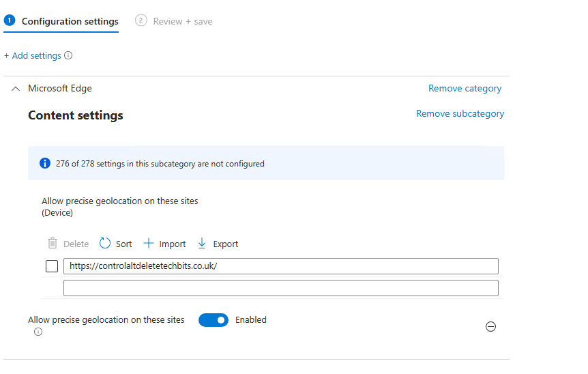Viewport: 588px width, 374px height.
Task: Click the Add settings info icon
Action: (x=68, y=55)
